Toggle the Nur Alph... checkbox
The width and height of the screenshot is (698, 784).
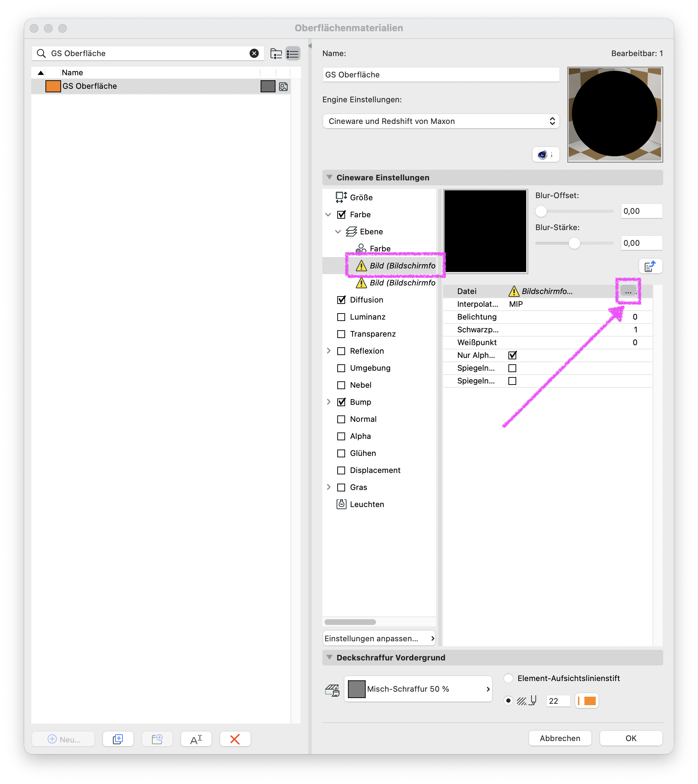click(512, 355)
